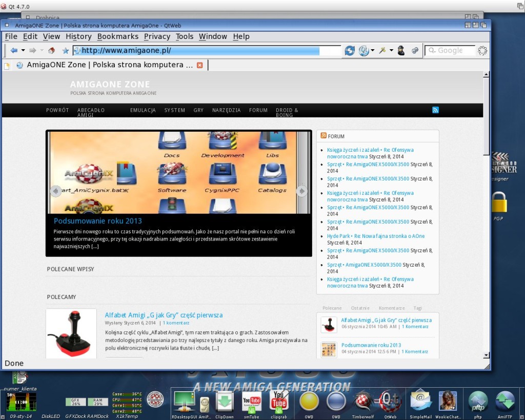Open FORUM in site navigation
The height and width of the screenshot is (420, 525).
[x=258, y=110]
